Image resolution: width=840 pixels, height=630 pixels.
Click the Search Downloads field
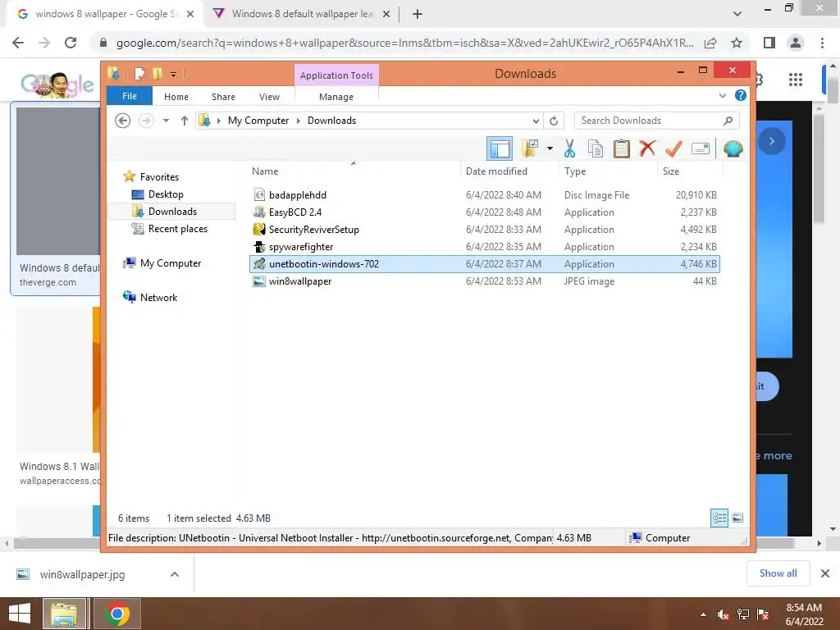(x=656, y=121)
